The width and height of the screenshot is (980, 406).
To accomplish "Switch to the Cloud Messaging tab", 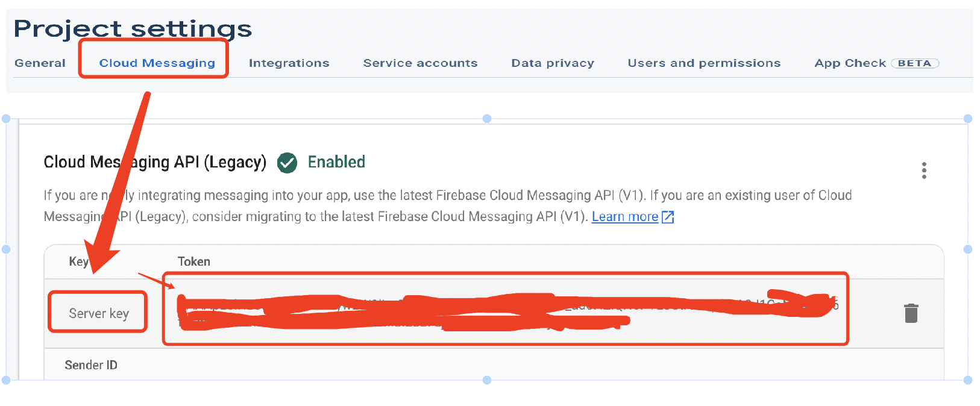I will (157, 63).
